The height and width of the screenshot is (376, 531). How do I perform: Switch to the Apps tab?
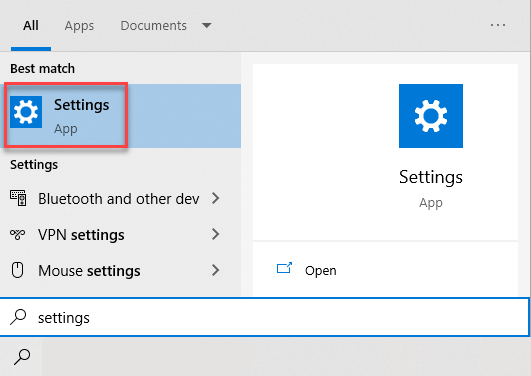coord(79,26)
